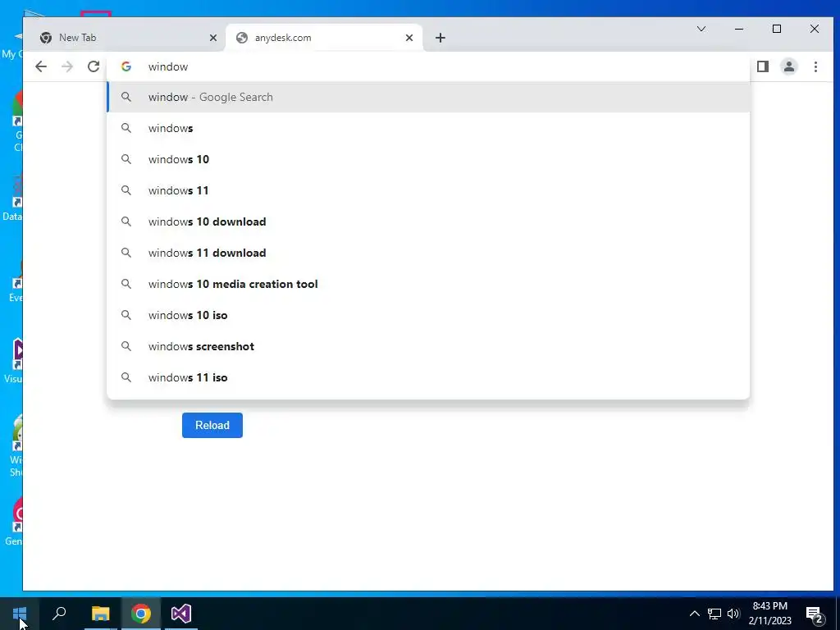This screenshot has width=840, height=630.
Task: Minimize the Chrome window
Action: pos(739,29)
